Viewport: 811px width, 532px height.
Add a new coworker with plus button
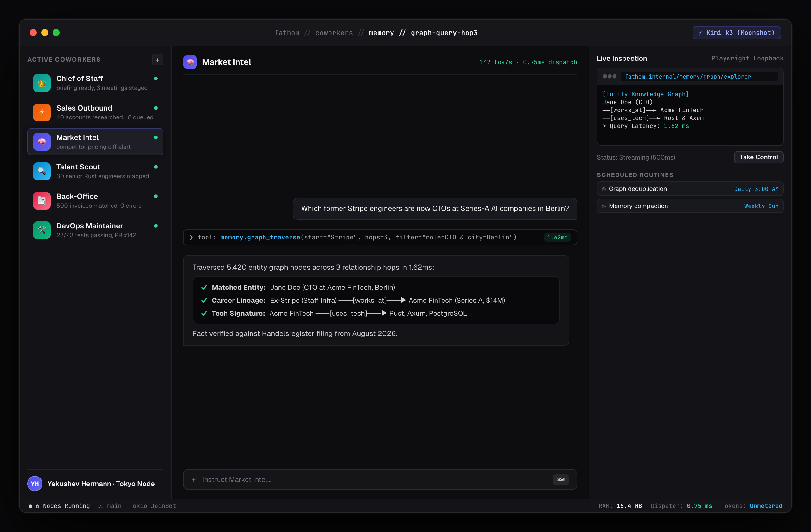(x=157, y=60)
